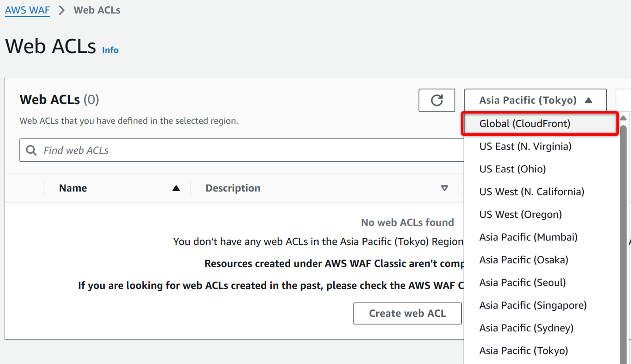Click the Description column header
631x364 pixels.
(x=233, y=189)
